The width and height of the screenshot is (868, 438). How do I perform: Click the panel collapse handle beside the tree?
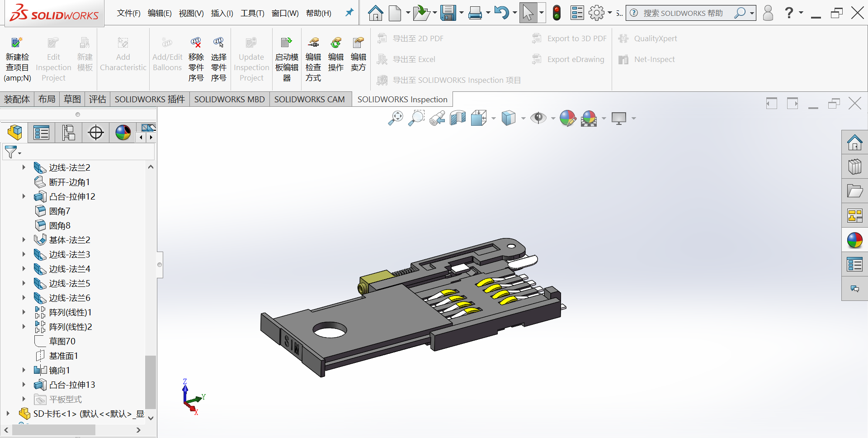(159, 265)
